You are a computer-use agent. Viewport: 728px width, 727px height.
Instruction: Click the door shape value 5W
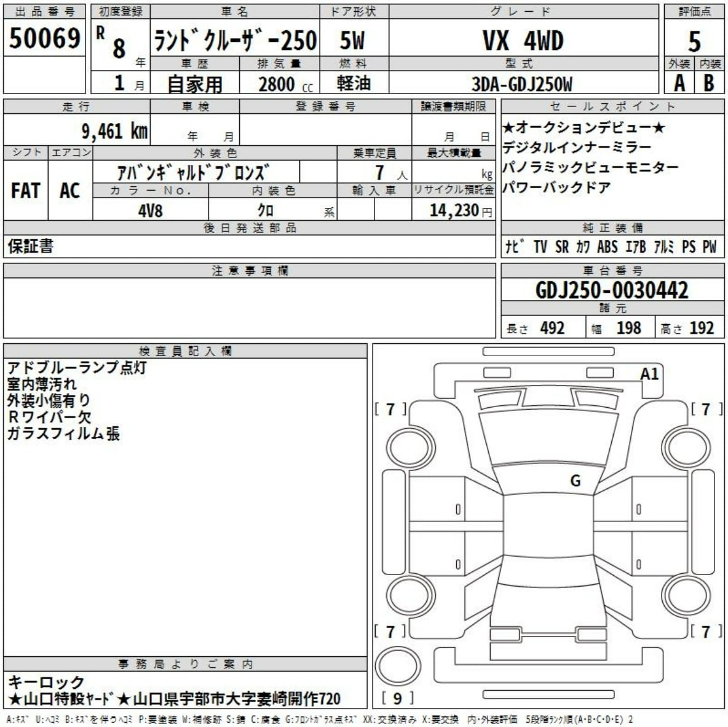pyautogui.click(x=353, y=41)
